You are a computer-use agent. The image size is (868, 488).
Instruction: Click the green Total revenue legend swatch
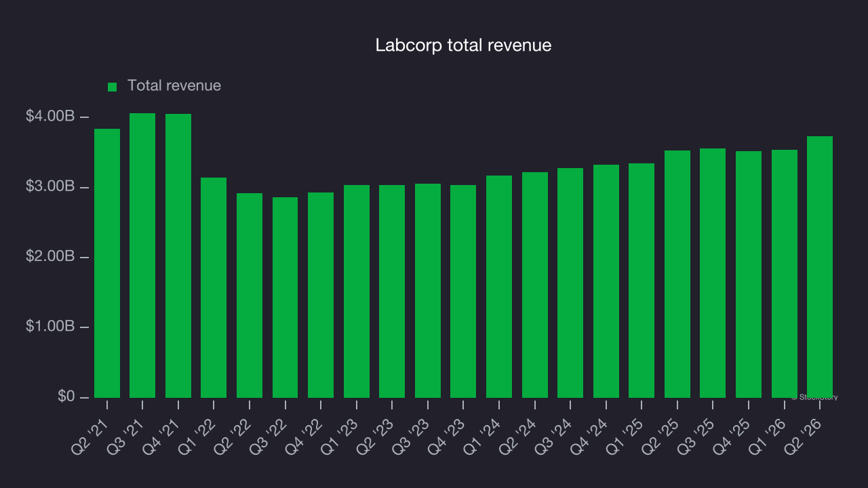point(113,87)
